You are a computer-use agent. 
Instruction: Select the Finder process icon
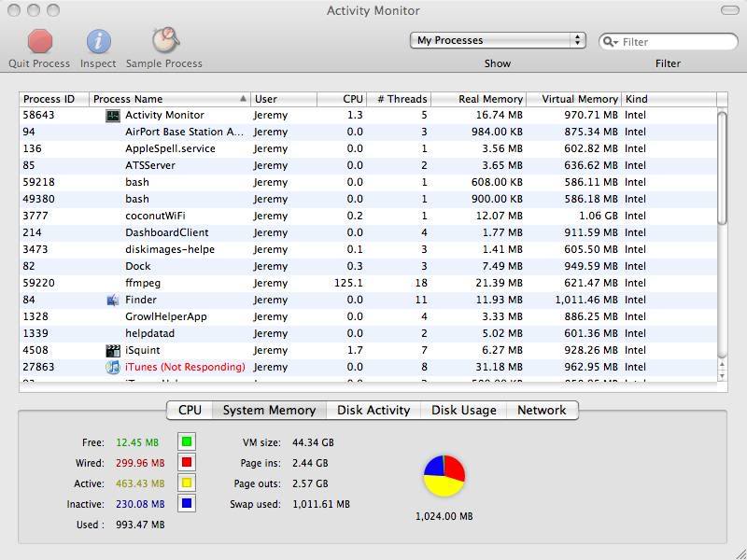(113, 300)
